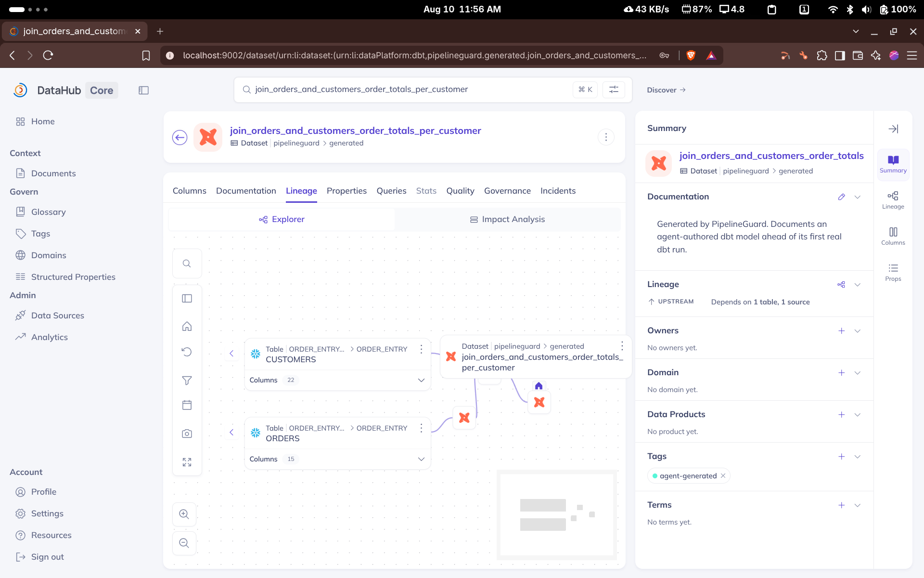This screenshot has height=578, width=924.
Task: Collapse the Terms section chevron
Action: [857, 505]
